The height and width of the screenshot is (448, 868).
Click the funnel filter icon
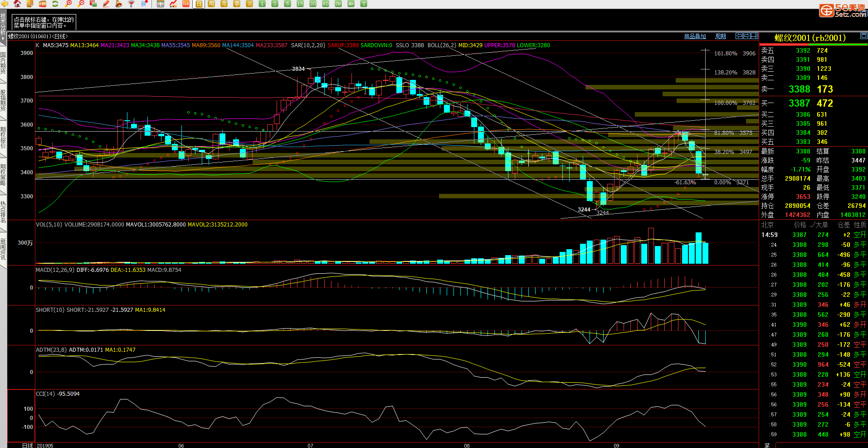(132, 4)
